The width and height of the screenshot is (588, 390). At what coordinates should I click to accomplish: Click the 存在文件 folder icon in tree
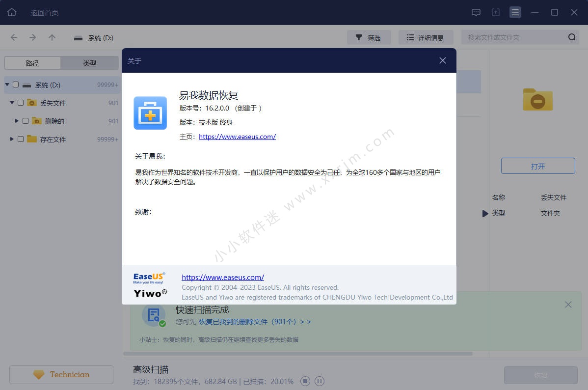[x=32, y=139]
